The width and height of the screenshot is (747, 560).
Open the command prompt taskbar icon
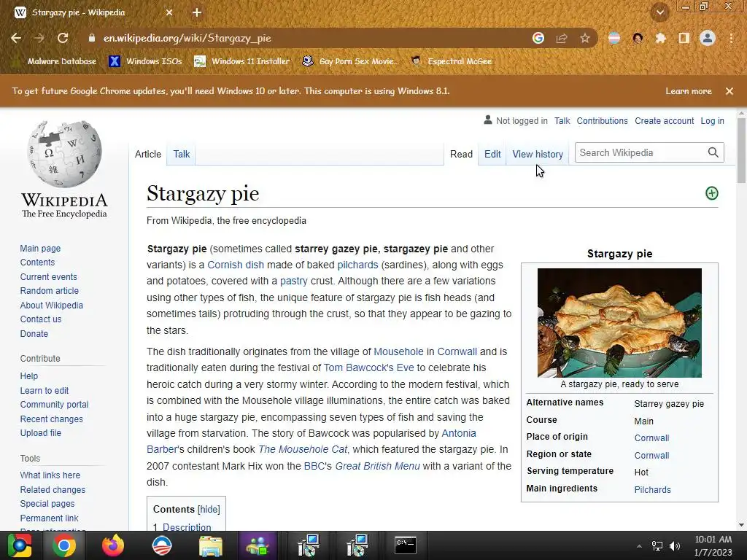[x=406, y=545]
